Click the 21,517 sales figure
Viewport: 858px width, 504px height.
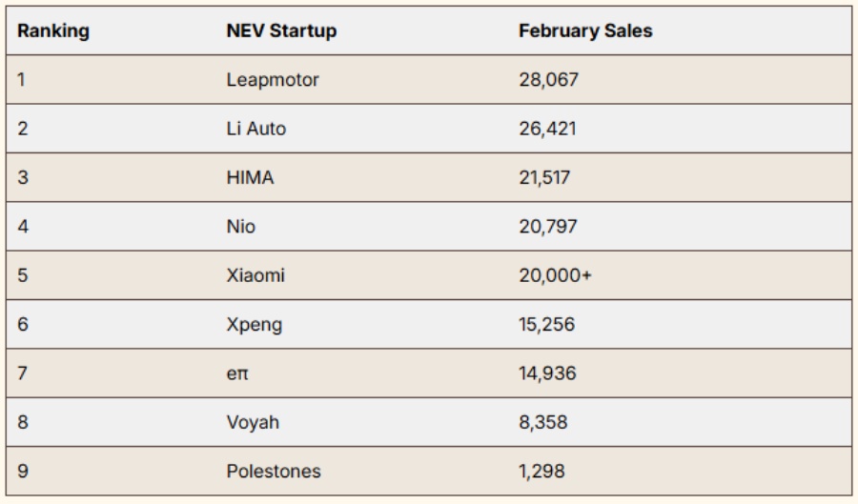tap(546, 178)
